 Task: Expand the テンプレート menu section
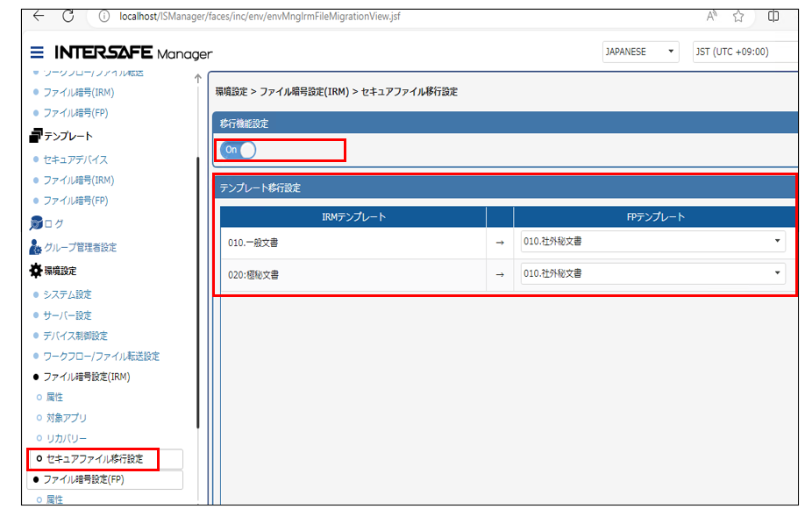click(x=68, y=136)
